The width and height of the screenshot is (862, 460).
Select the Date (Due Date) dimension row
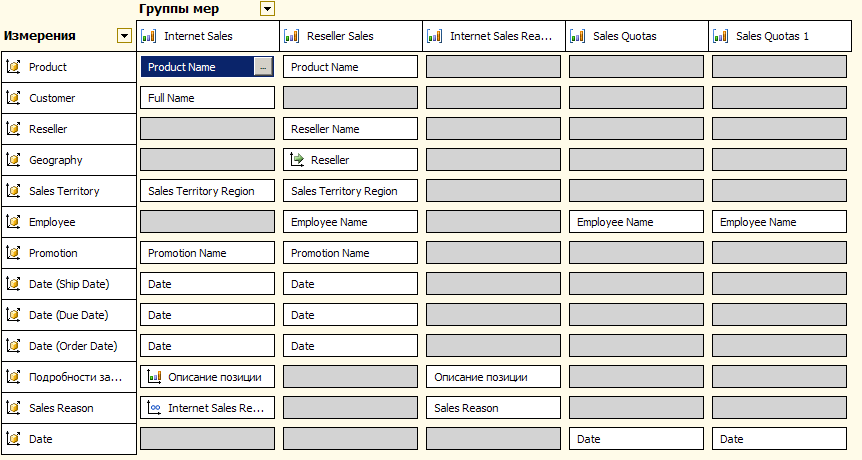[69, 315]
